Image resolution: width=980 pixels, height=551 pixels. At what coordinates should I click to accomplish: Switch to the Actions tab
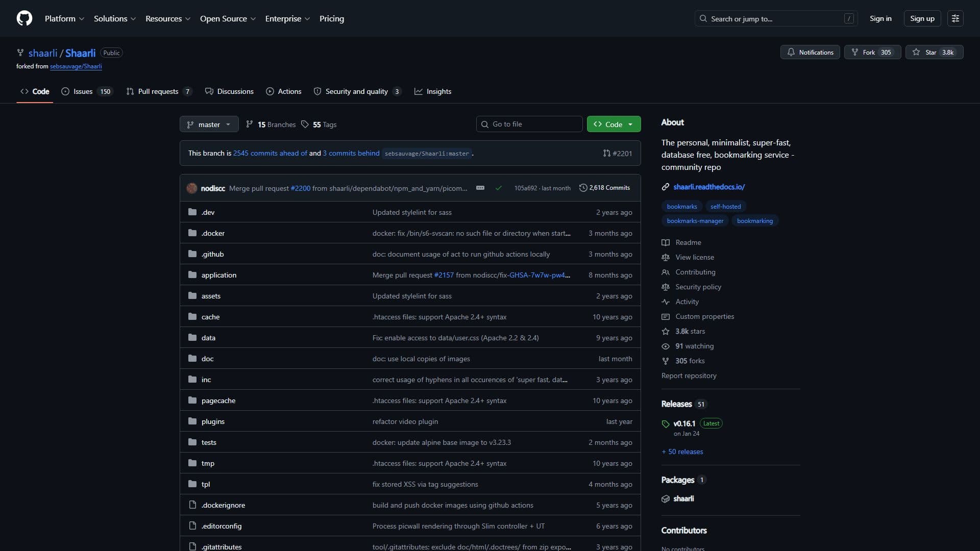(x=284, y=91)
